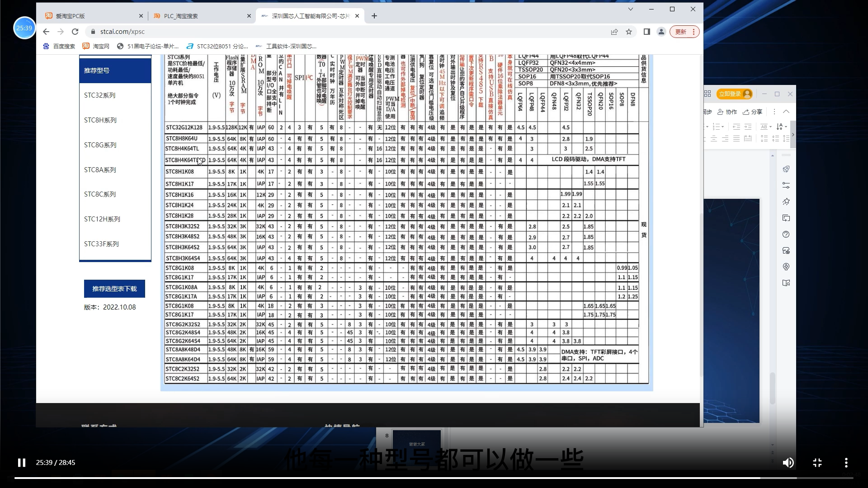Screen dimensions: 868x488
Task: Select STC12H系列 in the sidebar
Action: pyautogui.click(x=115, y=219)
